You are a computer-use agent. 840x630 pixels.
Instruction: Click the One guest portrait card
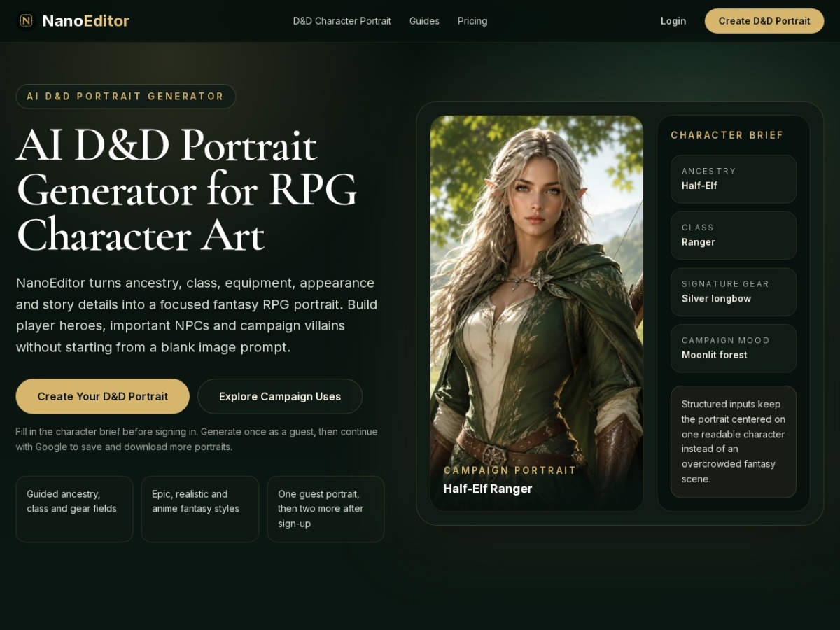[325, 509]
